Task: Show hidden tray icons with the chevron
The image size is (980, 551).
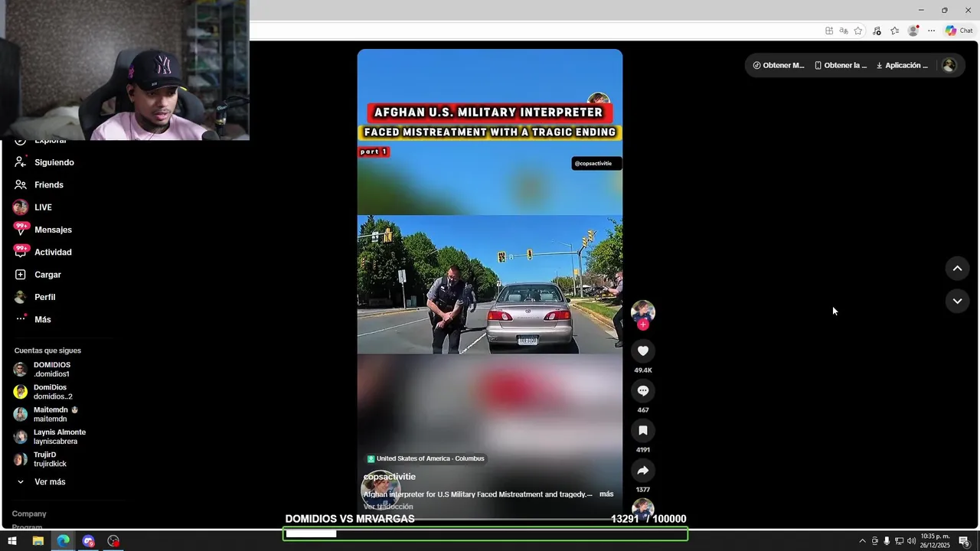Action: 862,541
